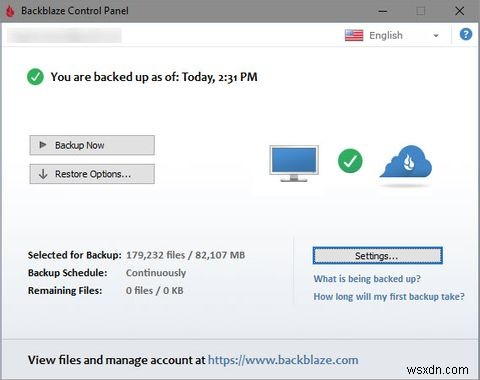Click the Backblaze flame icon in title bar
480x380 pixels.
[x=10, y=11]
